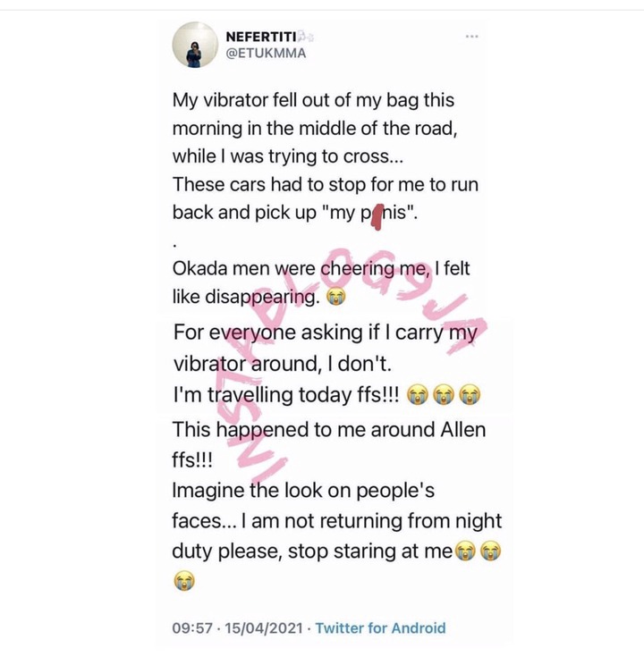Viewport: 644px width, 665px height.
Task: Open the 'Twitter for Android' source link
Action: point(380,628)
